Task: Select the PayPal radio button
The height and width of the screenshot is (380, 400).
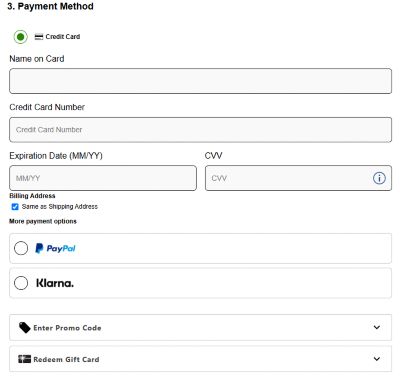Action: (x=21, y=248)
